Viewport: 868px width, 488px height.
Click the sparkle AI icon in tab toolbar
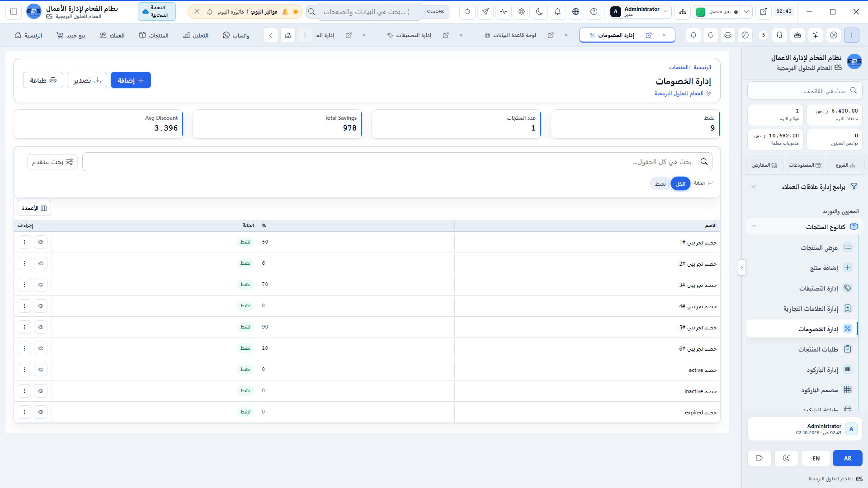(815, 35)
